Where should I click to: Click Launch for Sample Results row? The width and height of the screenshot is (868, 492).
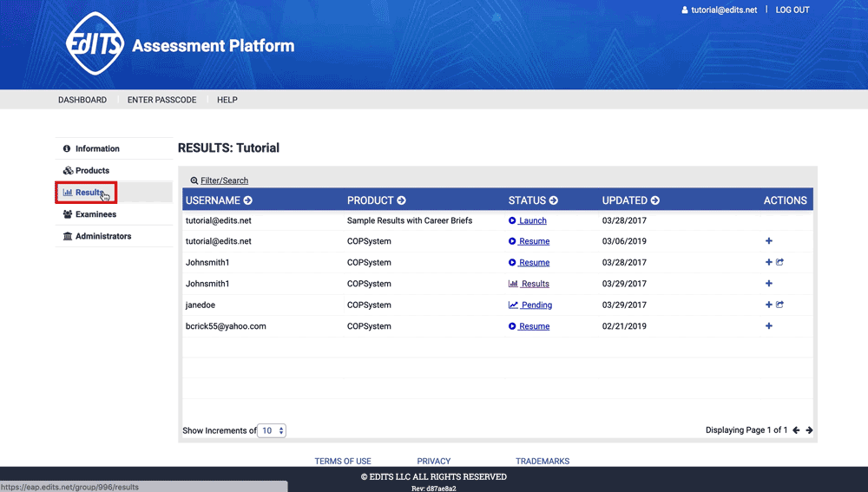point(532,220)
